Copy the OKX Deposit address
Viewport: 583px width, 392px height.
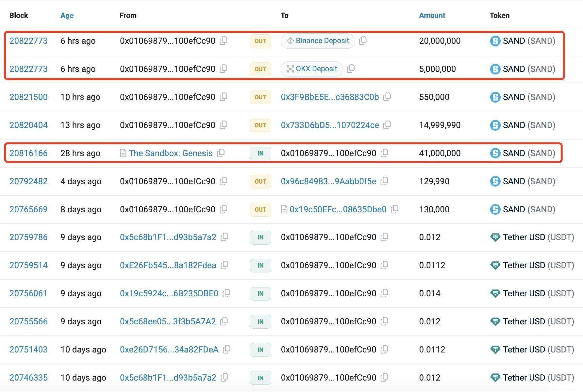coord(351,69)
